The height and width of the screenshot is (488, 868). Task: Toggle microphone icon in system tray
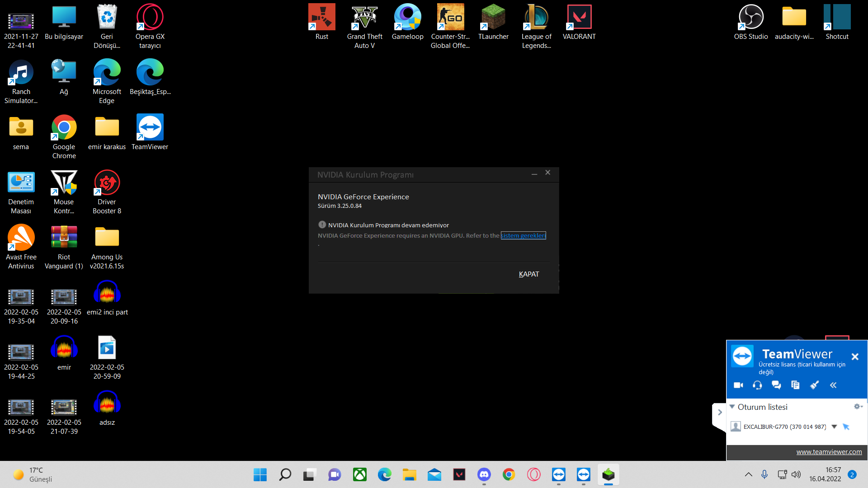click(764, 474)
